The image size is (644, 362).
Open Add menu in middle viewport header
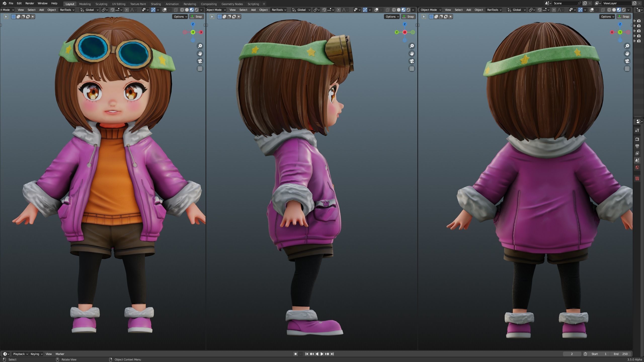253,10
